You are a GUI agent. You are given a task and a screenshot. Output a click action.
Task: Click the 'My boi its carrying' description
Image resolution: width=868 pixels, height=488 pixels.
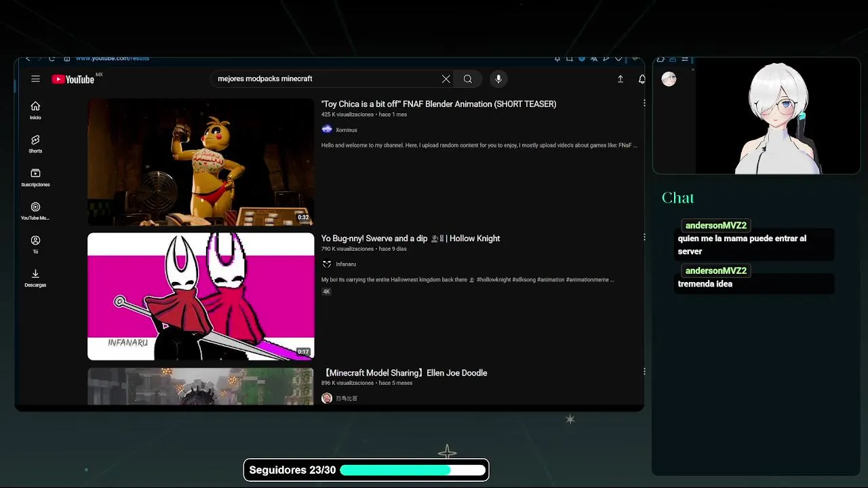coord(468,279)
